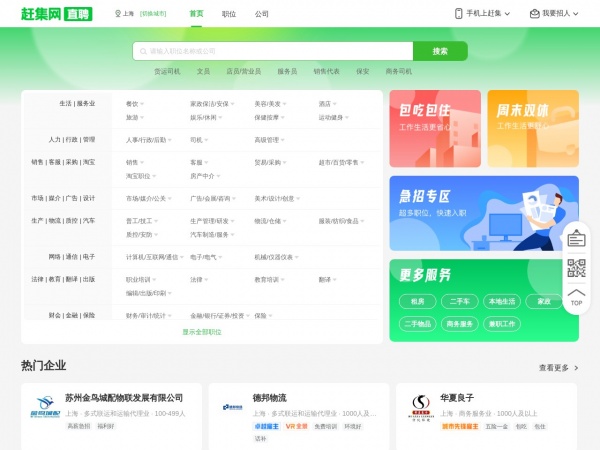Screen dimensions: 600x450
Task: Click the QR code icon in floating sidebar
Action: coord(576,267)
